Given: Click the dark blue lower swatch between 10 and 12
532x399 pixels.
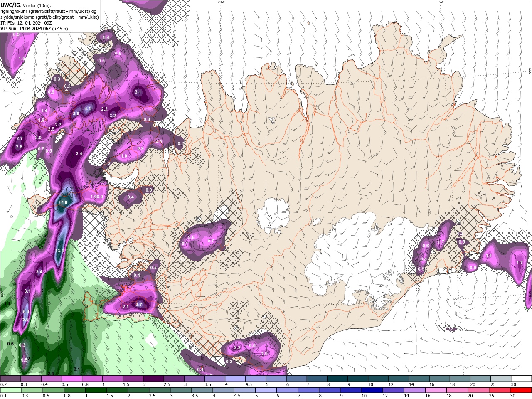Looking at the screenshot, I should click(371, 390).
